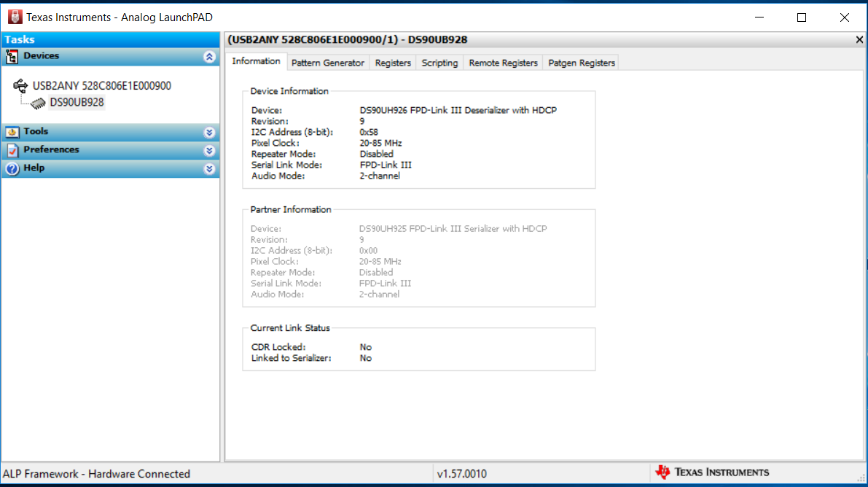
Task: Click the Preferences checkmark icon
Action: [12, 150]
